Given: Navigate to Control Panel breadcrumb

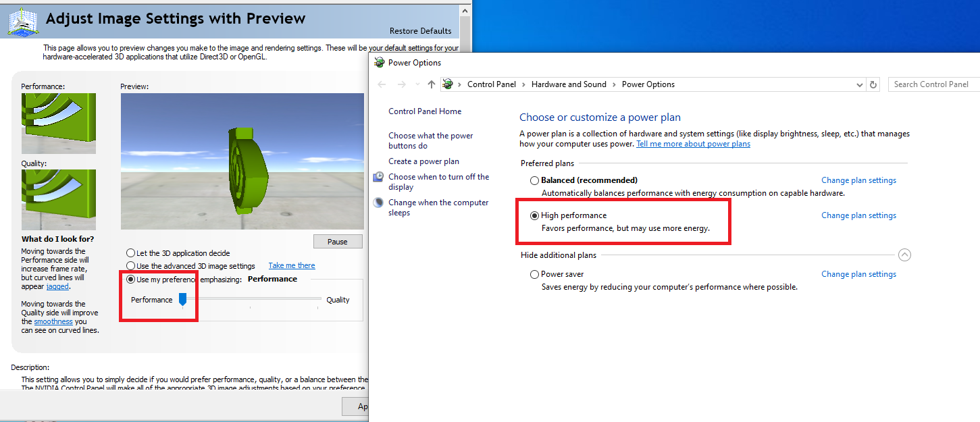Looking at the screenshot, I should [492, 84].
